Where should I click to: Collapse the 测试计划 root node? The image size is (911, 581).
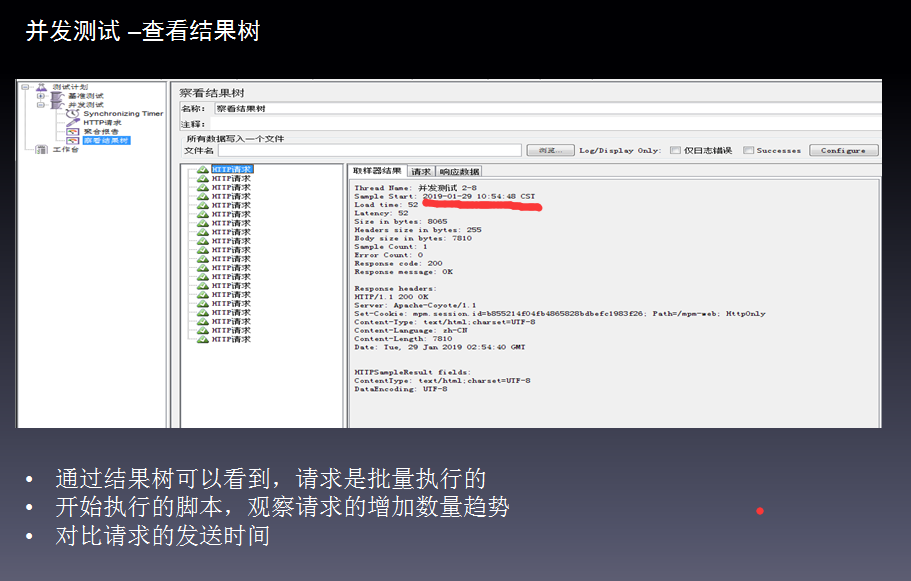tap(25, 87)
